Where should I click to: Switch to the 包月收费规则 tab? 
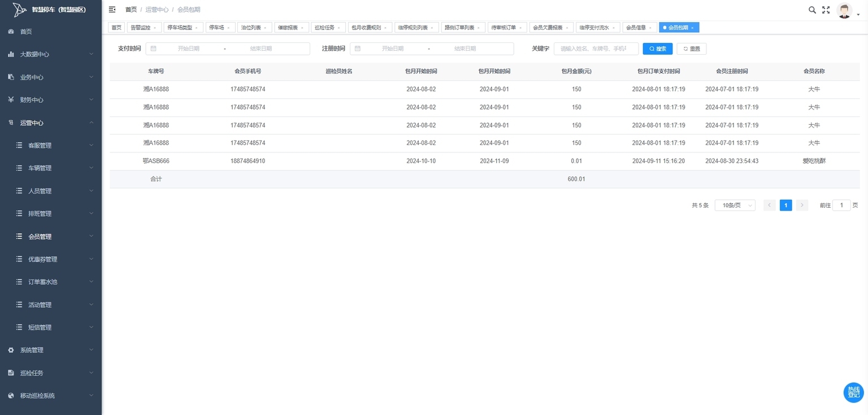coord(370,27)
